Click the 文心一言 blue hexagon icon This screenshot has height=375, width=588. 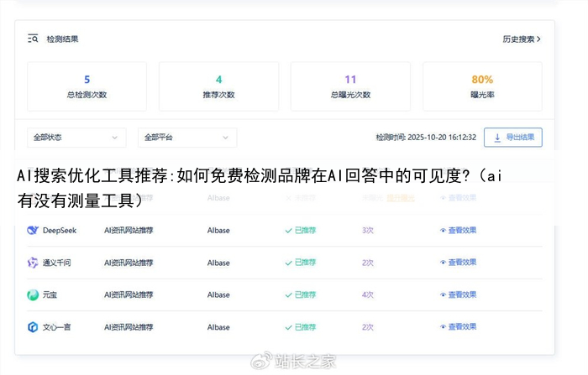coord(33,327)
